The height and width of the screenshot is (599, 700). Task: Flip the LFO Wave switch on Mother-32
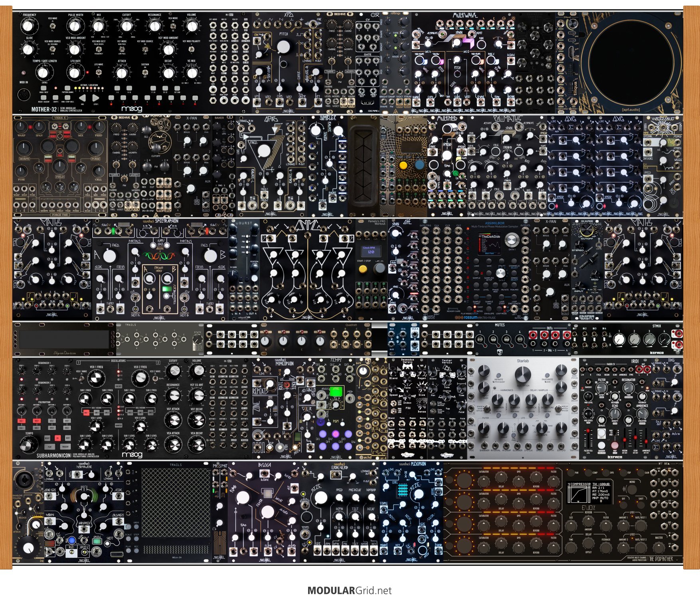click(x=99, y=72)
